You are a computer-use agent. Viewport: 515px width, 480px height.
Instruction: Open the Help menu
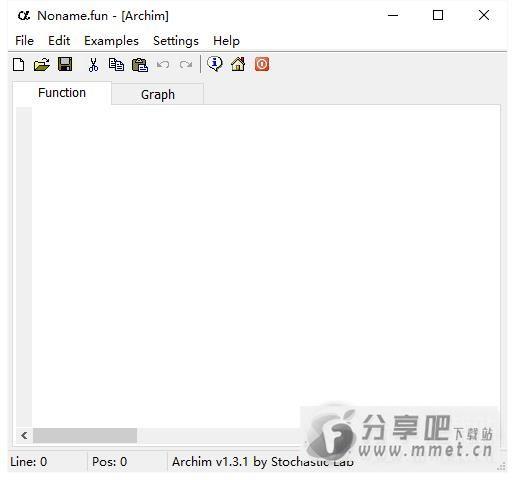[226, 41]
